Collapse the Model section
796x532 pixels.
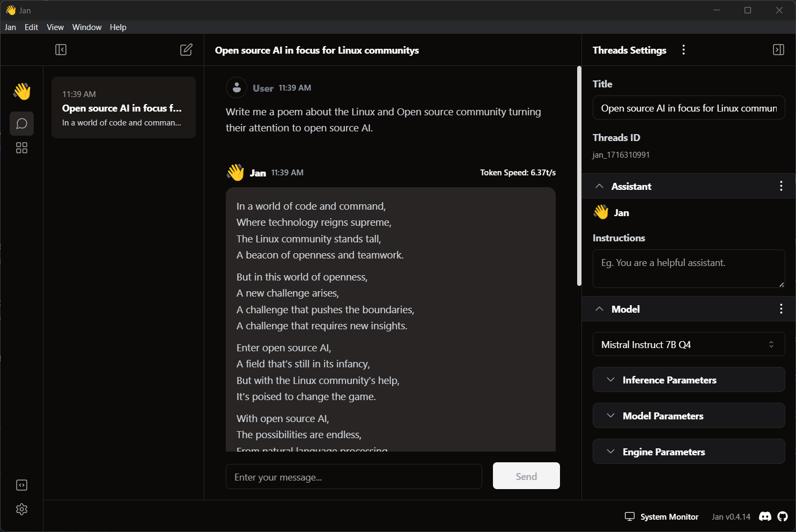coord(600,309)
